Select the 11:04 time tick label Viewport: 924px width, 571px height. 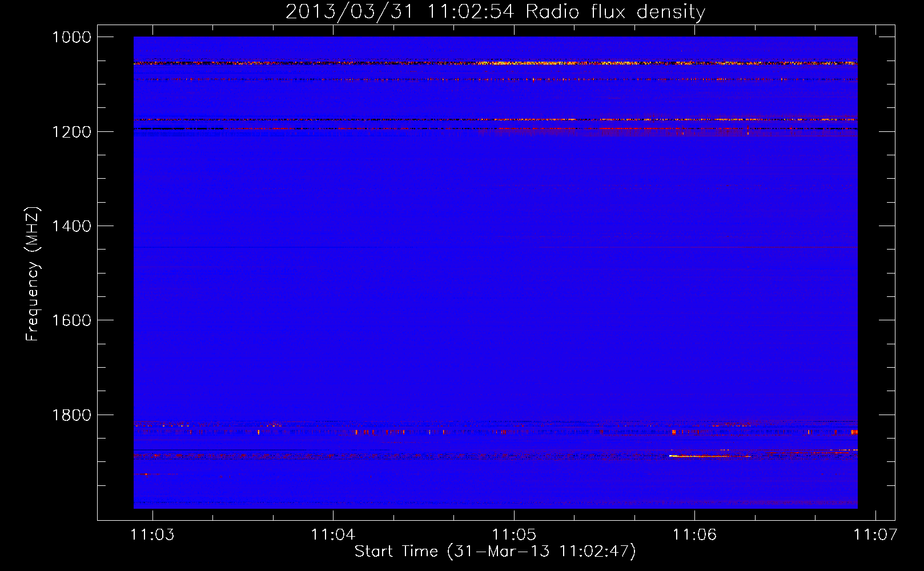point(333,534)
